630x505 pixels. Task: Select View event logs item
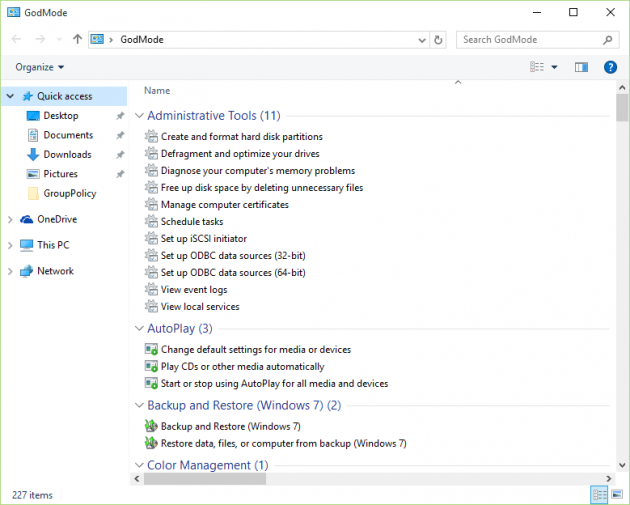tap(194, 290)
